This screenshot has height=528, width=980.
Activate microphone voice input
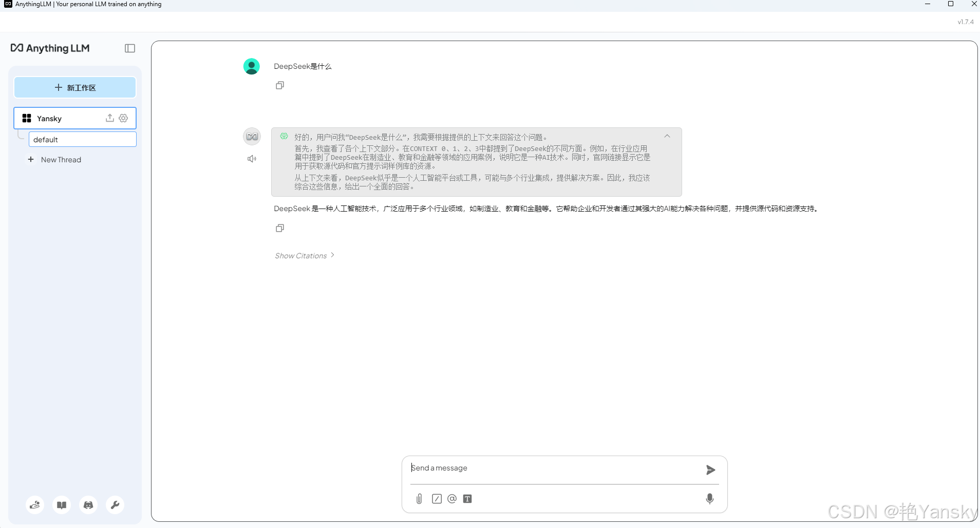click(x=710, y=499)
